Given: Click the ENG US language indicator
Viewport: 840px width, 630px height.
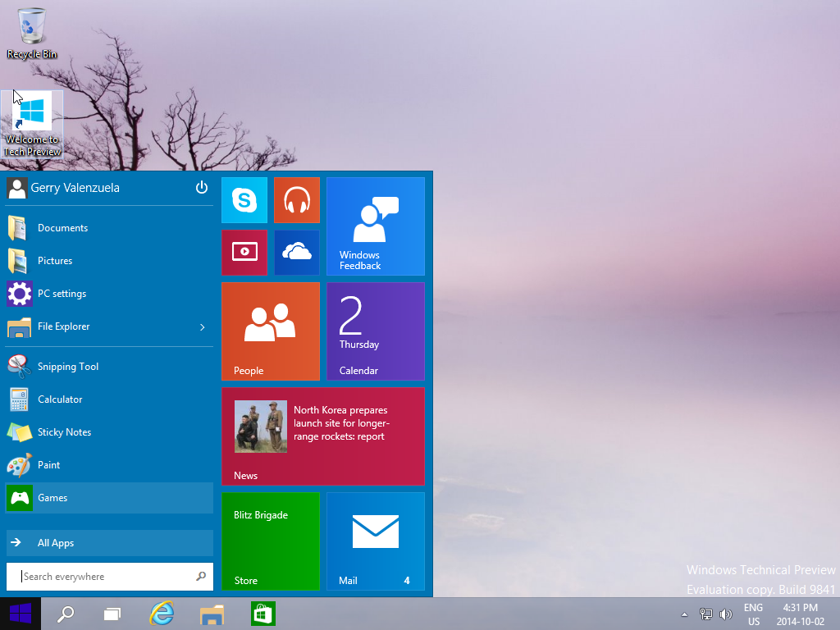Looking at the screenshot, I should (x=753, y=614).
